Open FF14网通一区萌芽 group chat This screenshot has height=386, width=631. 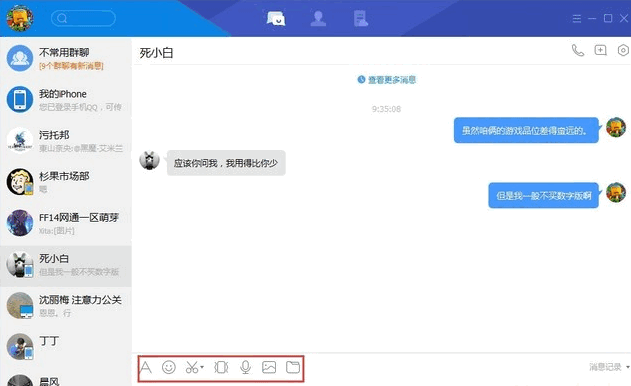(x=66, y=224)
